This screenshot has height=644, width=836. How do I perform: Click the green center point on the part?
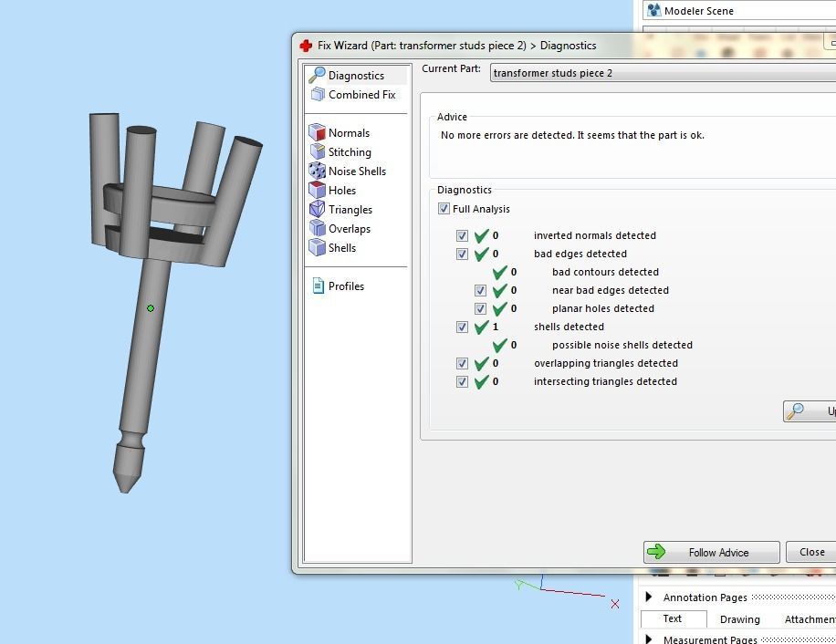(x=151, y=308)
